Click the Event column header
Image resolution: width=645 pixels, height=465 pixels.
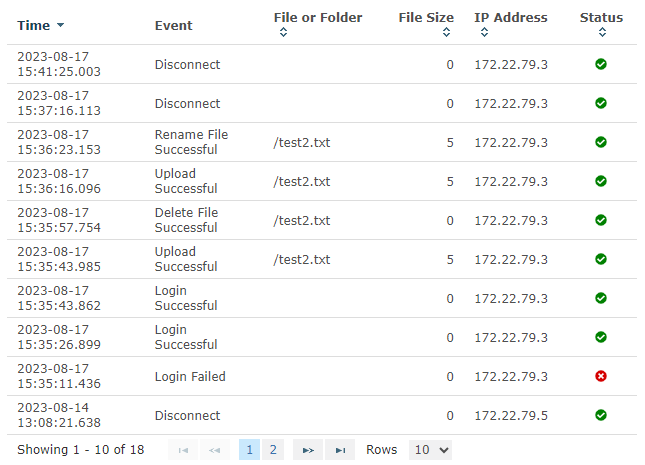(x=173, y=26)
